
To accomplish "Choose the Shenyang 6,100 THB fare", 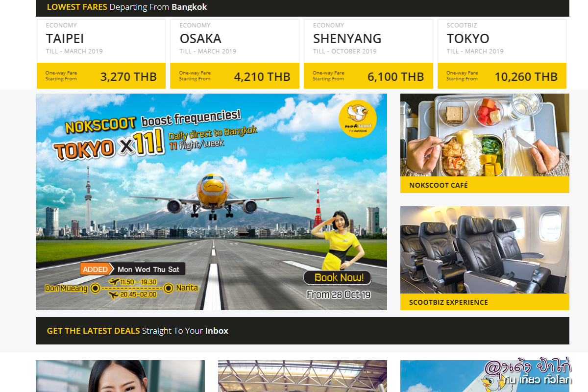I will (x=368, y=76).
